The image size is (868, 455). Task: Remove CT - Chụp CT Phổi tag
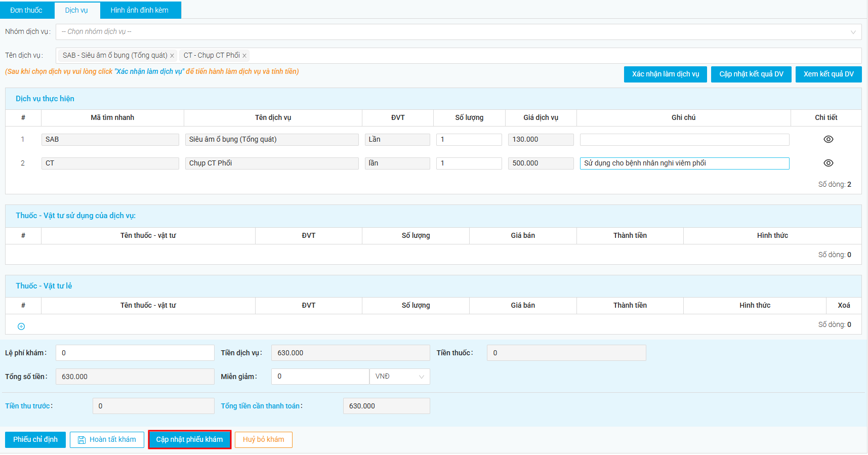coord(244,56)
